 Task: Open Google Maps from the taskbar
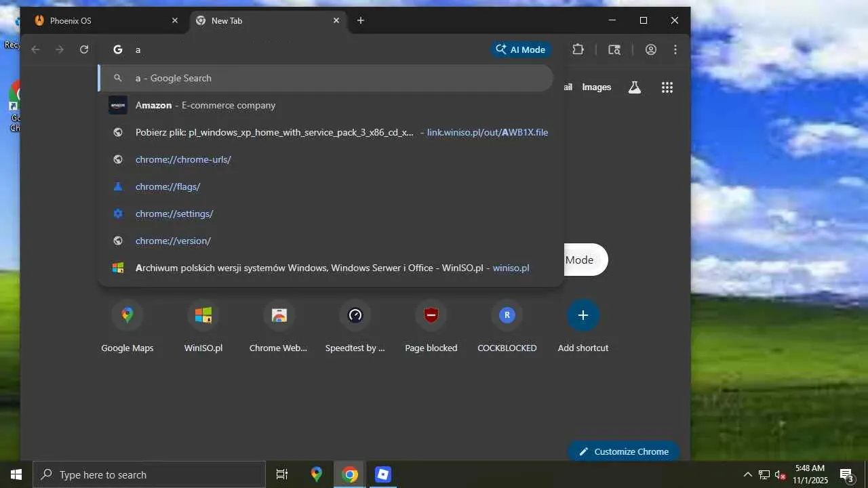[317, 474]
